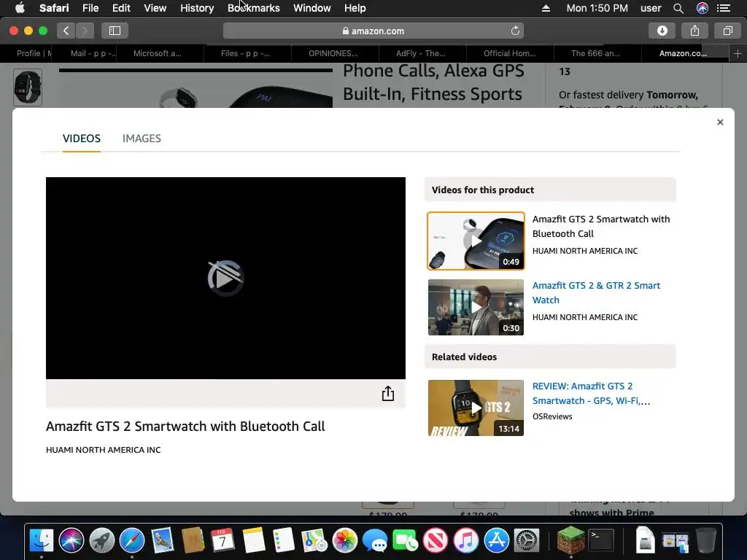Open the Amazfit GTS 2 & GTR 2 Smart Watch link

[596, 292]
